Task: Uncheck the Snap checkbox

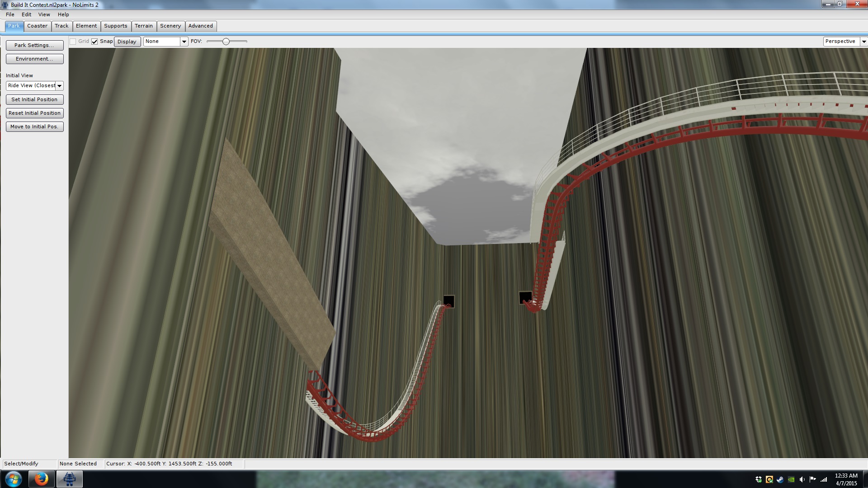Action: click(94, 42)
